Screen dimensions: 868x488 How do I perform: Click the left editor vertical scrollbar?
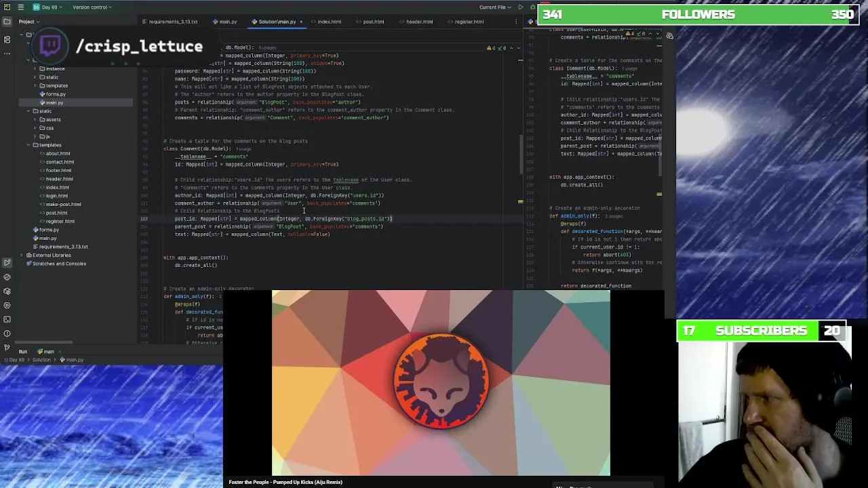tap(521, 154)
